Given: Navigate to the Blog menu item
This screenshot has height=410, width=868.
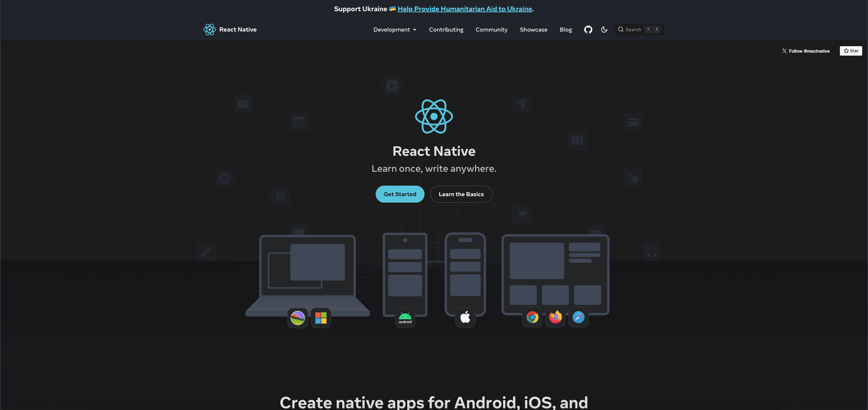Looking at the screenshot, I should coord(565,29).
